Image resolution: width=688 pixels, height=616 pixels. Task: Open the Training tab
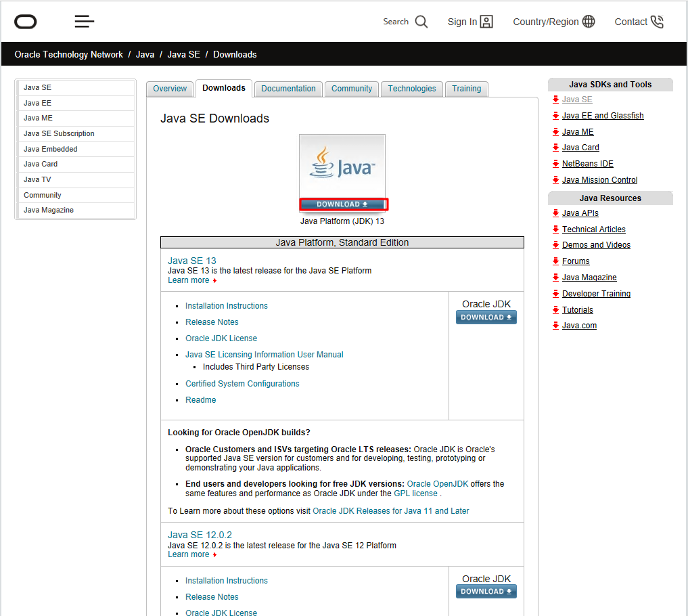(466, 89)
